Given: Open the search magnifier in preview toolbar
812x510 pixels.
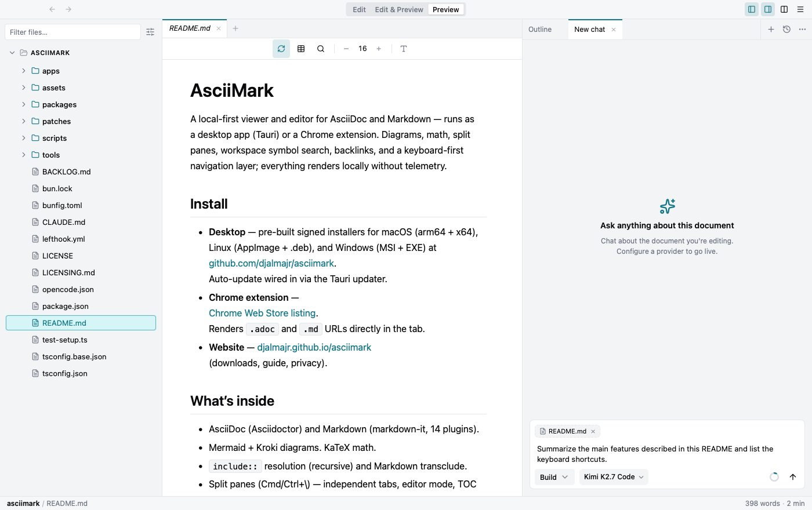Looking at the screenshot, I should (321, 49).
